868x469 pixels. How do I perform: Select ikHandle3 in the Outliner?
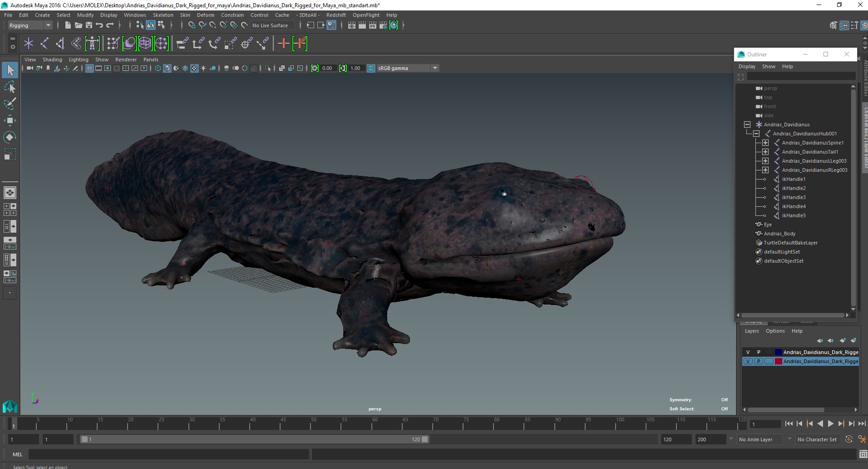(x=794, y=197)
